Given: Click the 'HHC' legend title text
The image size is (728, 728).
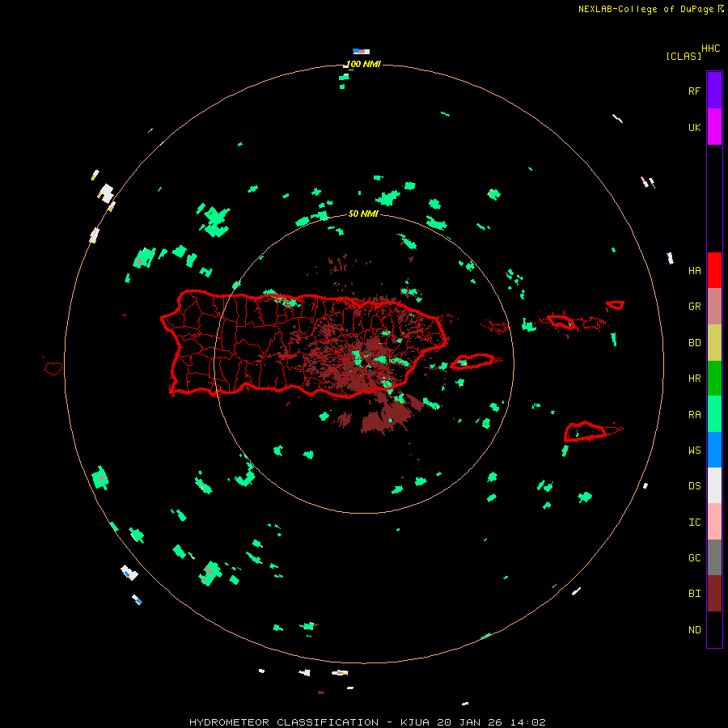Looking at the screenshot, I should (x=711, y=49).
